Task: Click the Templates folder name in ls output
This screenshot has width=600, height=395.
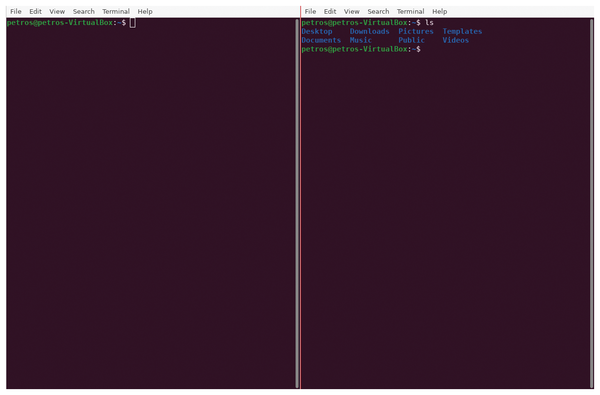Action: point(462,31)
